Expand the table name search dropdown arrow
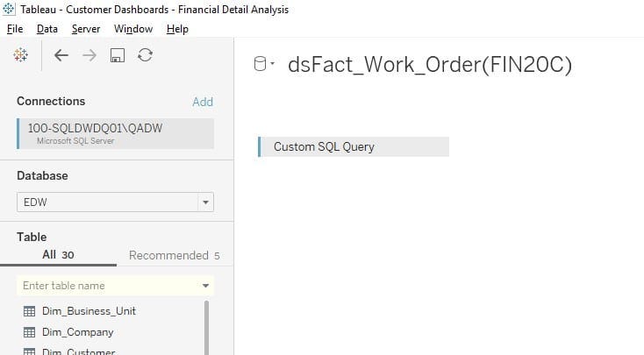The width and height of the screenshot is (644, 355). click(x=205, y=286)
